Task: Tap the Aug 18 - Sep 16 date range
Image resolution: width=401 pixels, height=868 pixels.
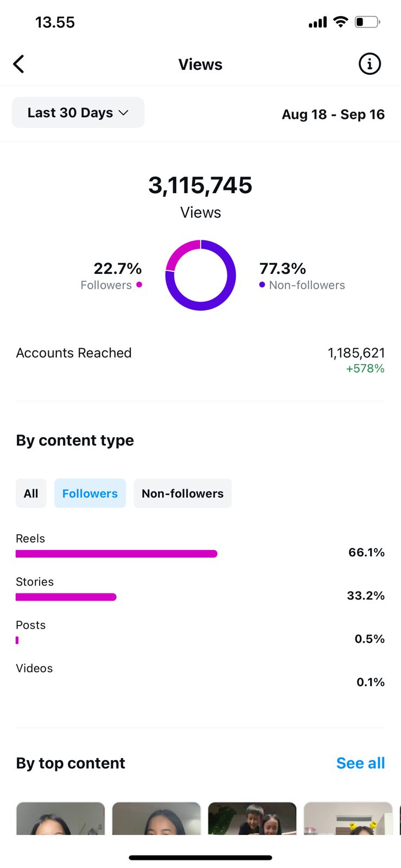Action: click(x=333, y=114)
